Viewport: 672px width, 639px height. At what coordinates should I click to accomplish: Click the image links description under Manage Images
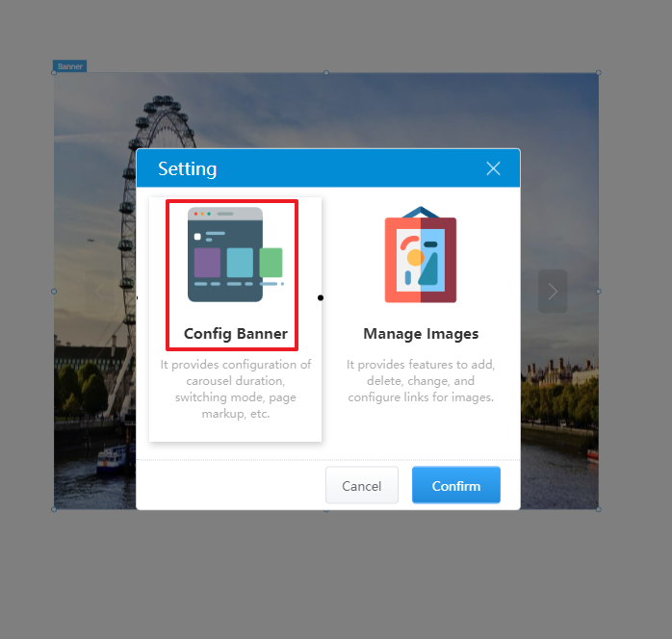[x=421, y=381]
